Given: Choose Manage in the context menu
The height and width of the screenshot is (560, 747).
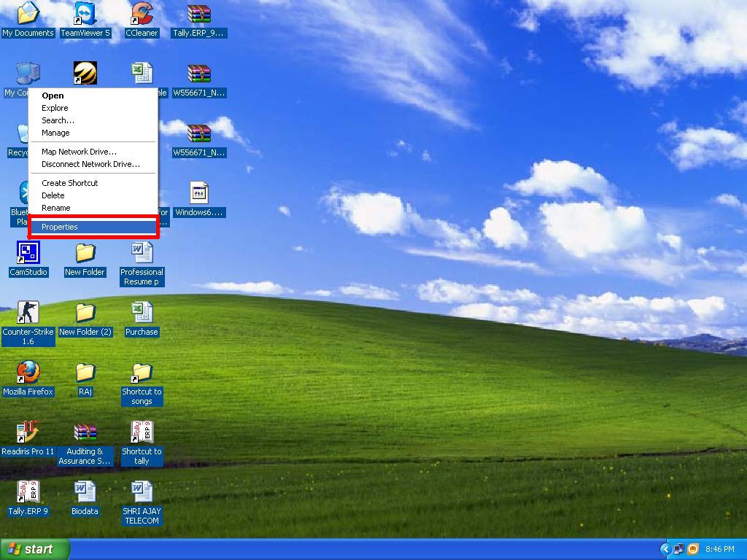Looking at the screenshot, I should [93, 133].
